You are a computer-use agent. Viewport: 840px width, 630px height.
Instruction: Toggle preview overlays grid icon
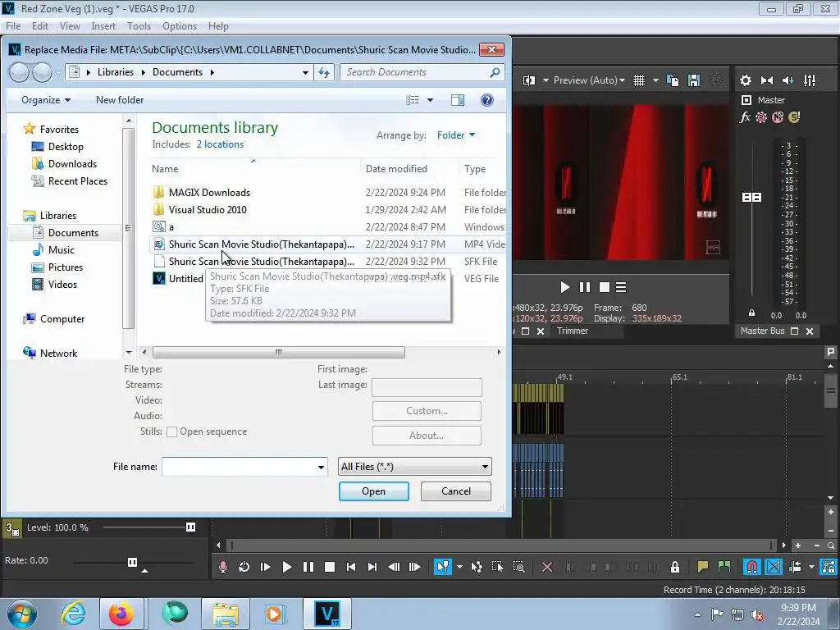(639, 80)
